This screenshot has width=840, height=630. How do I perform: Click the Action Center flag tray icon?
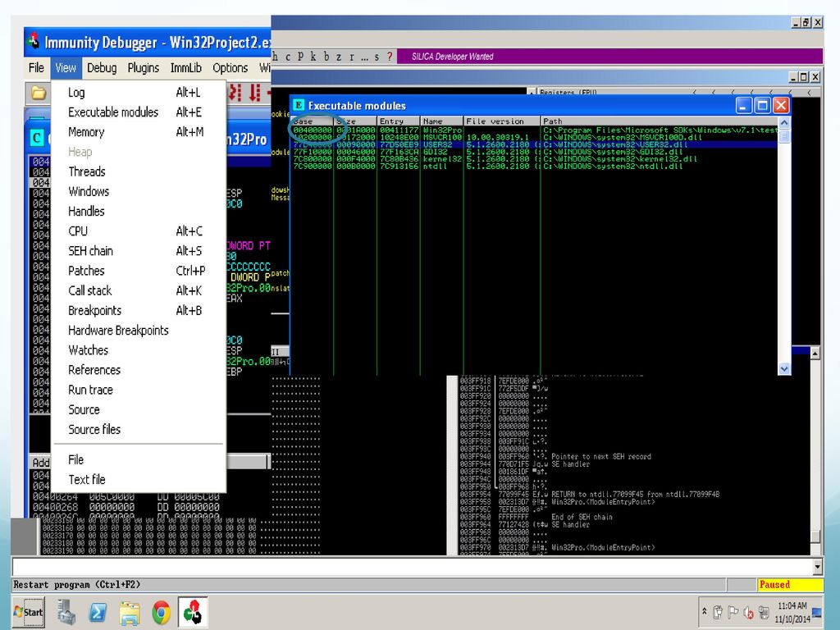click(733, 612)
